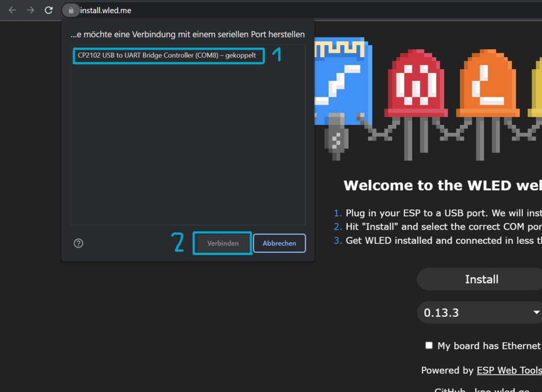This screenshot has height=392, width=542.
Task: Go back with the browser back arrow
Action: pos(13,11)
